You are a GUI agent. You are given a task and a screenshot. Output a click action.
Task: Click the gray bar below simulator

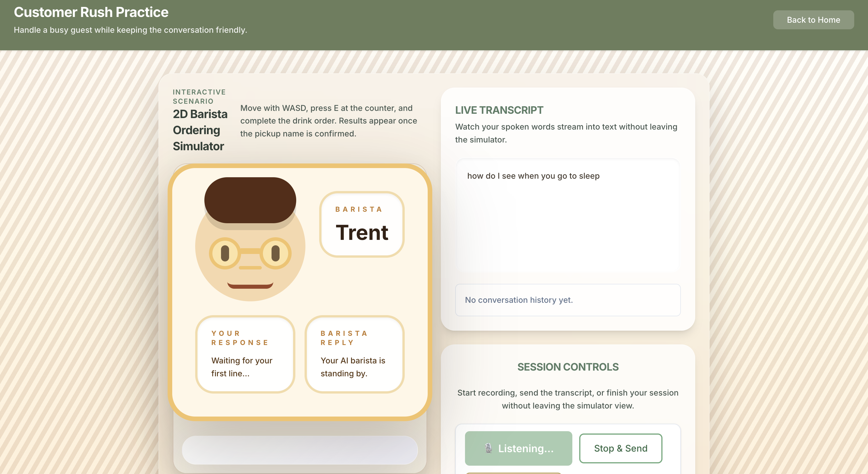pos(300,450)
